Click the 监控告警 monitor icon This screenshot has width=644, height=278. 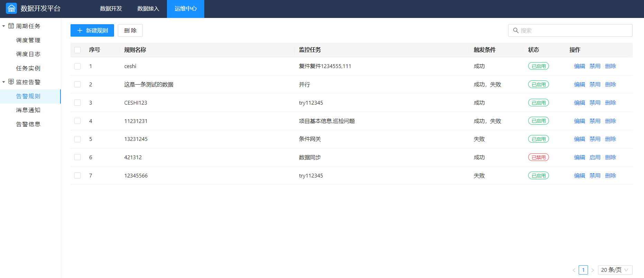[x=11, y=82]
